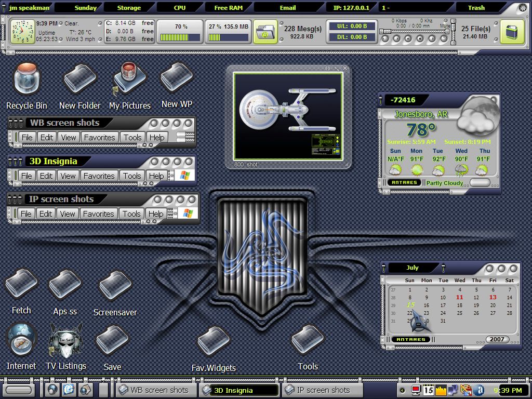Open the Recycle Bin jar icon
The height and width of the screenshot is (399, 532).
26,79
